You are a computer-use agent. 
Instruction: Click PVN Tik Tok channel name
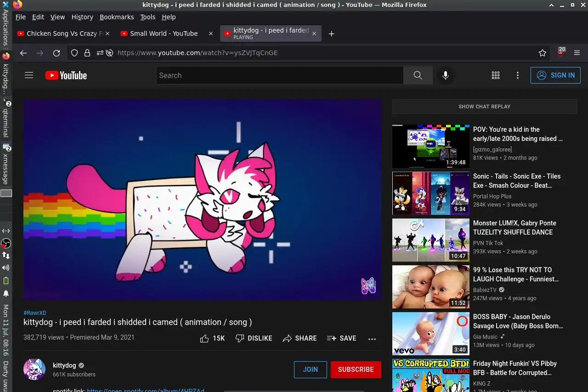[x=488, y=243]
